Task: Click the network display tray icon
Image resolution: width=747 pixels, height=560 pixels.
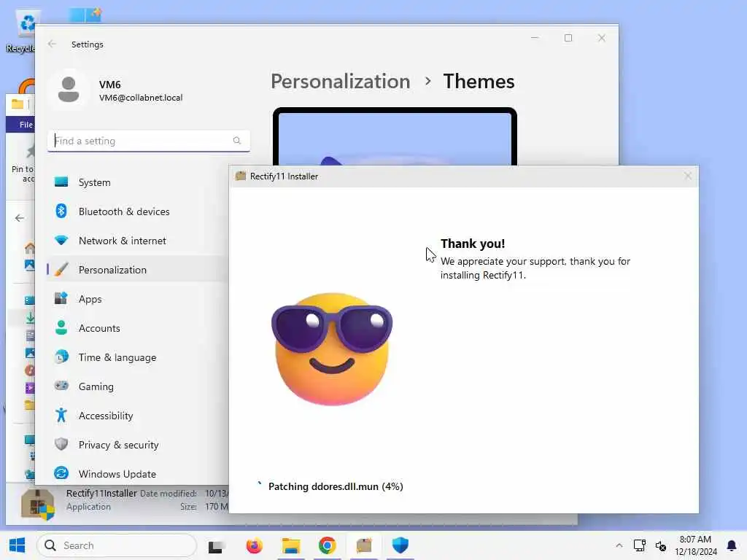Action: 639,545
